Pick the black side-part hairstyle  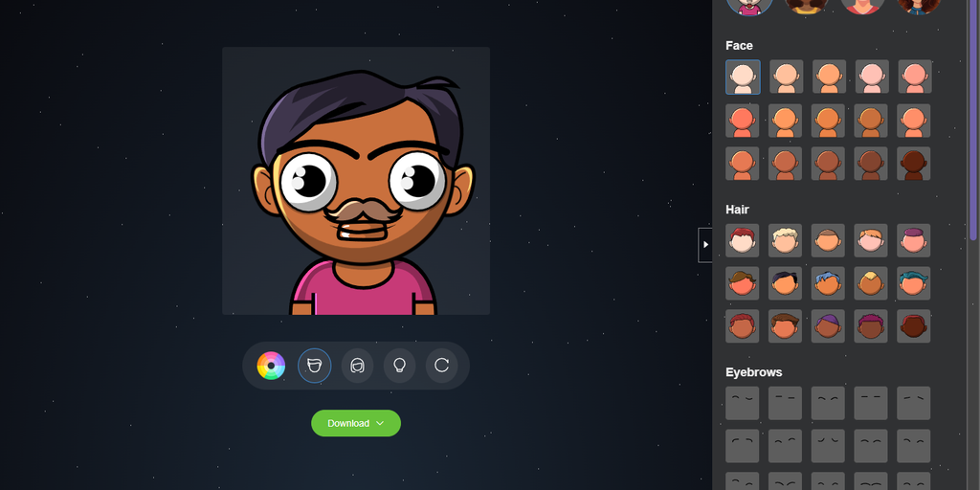pyautogui.click(x=785, y=283)
